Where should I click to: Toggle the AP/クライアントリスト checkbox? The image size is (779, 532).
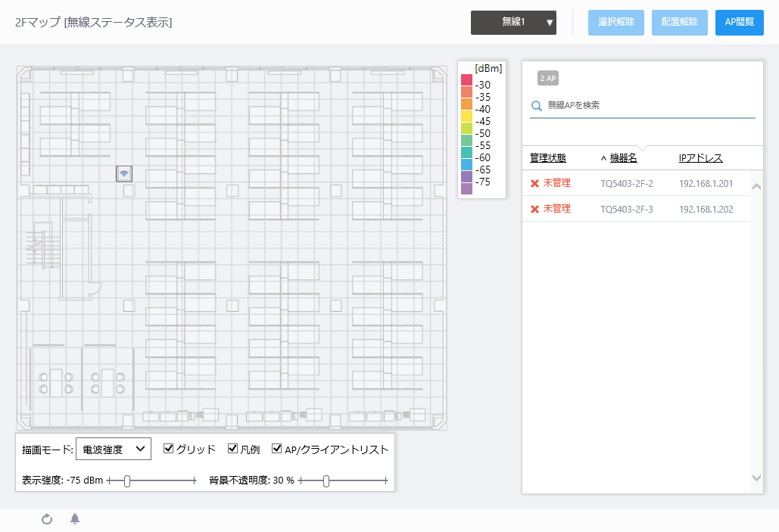[x=277, y=449]
